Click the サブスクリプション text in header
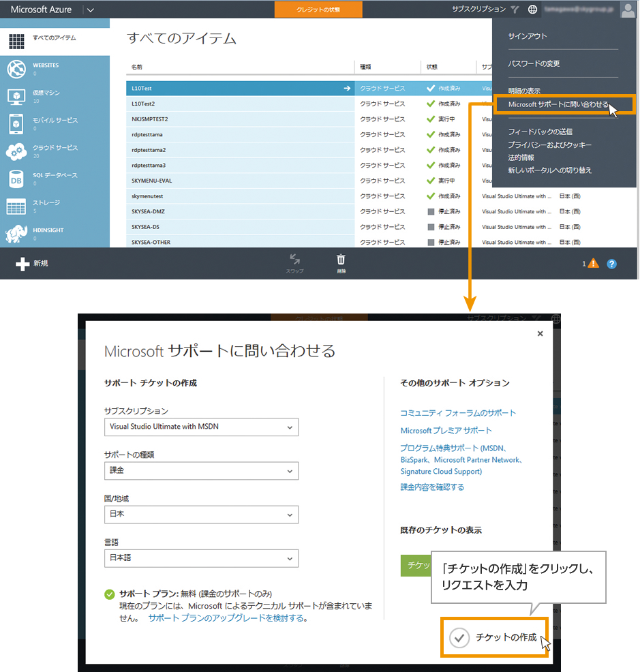Screen dimensions: 640x672 (x=479, y=9)
